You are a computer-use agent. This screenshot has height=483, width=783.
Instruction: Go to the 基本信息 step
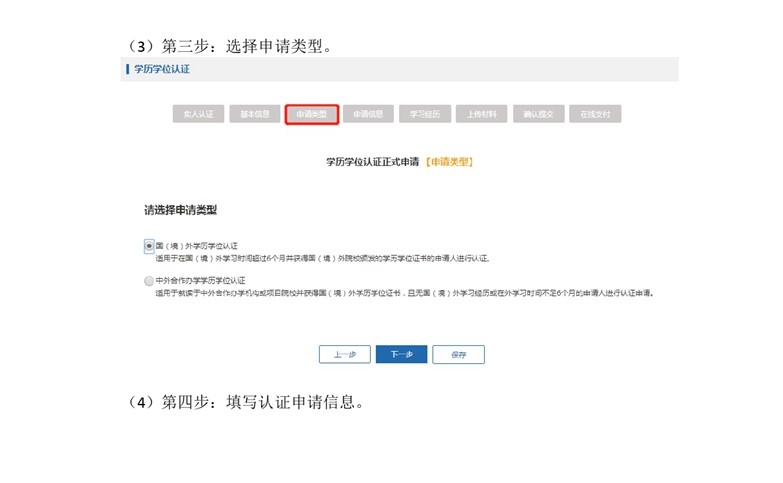[x=255, y=114]
